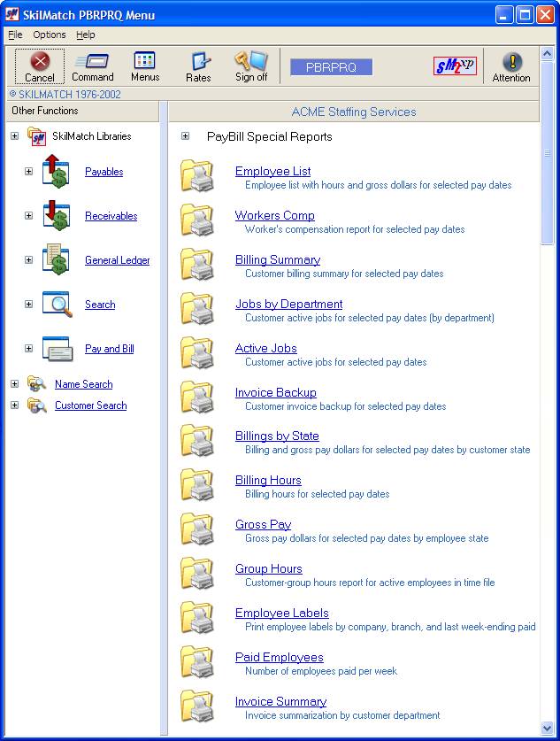Click the vertical scrollbar up arrow
560x741 pixels.
coord(547,53)
